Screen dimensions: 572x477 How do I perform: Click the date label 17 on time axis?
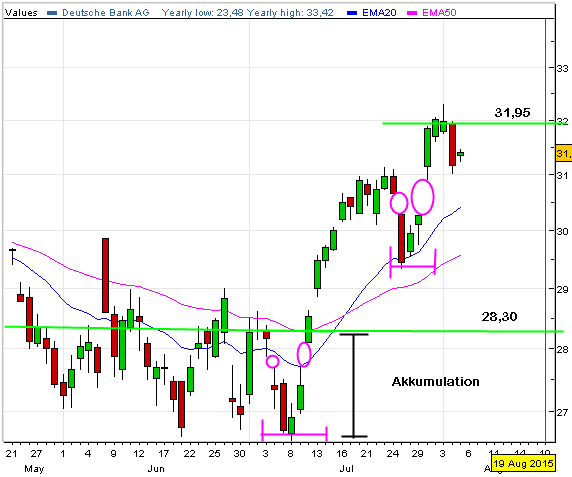click(163, 453)
